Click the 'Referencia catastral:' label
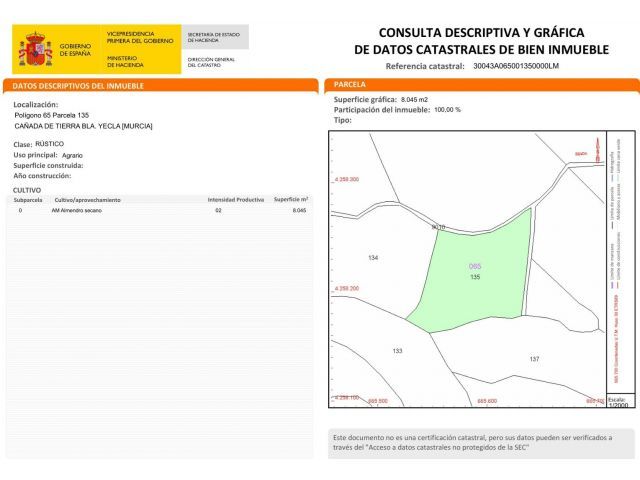Image resolution: width=640 pixels, height=480 pixels. coord(425,66)
